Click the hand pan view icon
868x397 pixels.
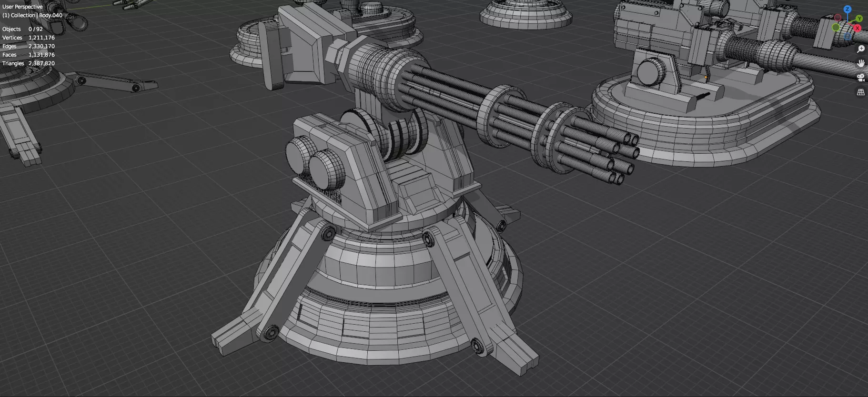click(861, 63)
